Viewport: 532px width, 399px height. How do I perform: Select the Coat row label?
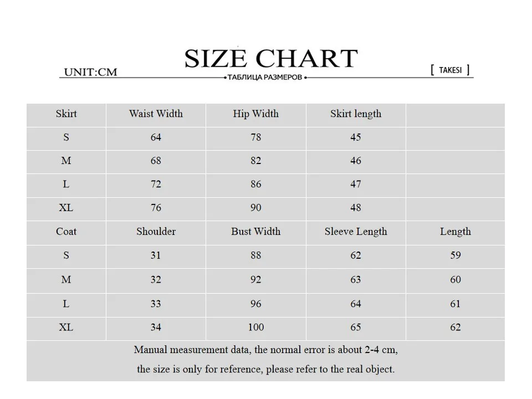click(x=66, y=232)
